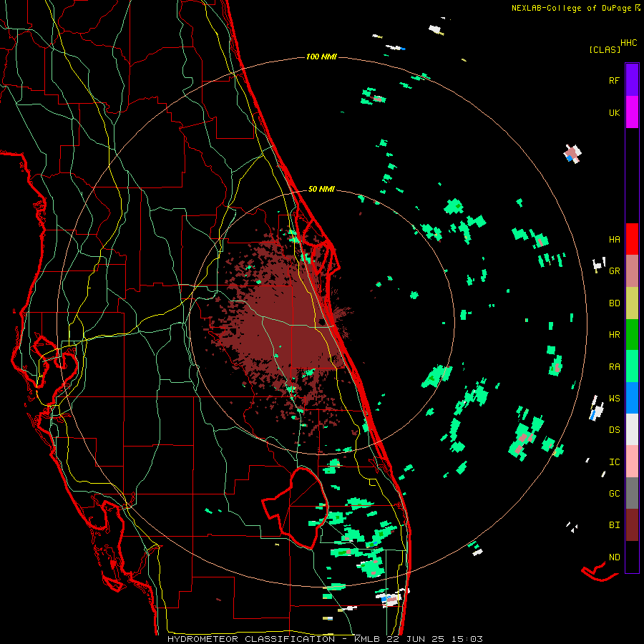
Task: Click the 'NEXLAB-College of DuPage' text
Action: pyautogui.click(x=571, y=8)
